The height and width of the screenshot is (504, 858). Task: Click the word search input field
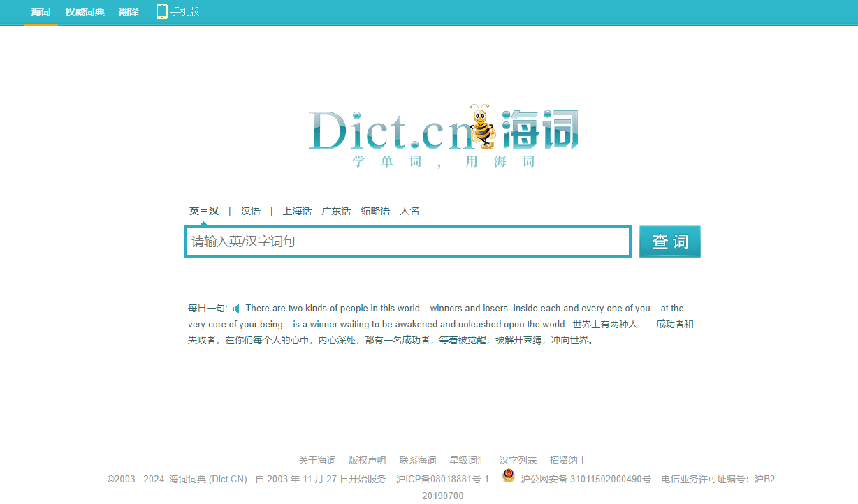(408, 242)
